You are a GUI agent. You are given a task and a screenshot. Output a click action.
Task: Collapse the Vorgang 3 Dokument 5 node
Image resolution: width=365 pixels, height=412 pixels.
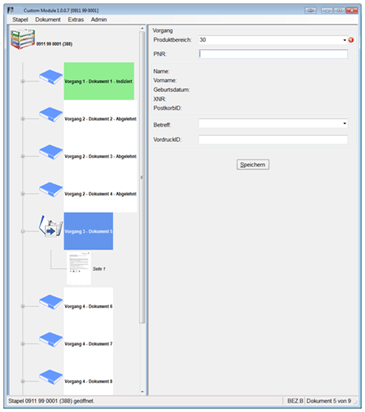tap(23, 231)
